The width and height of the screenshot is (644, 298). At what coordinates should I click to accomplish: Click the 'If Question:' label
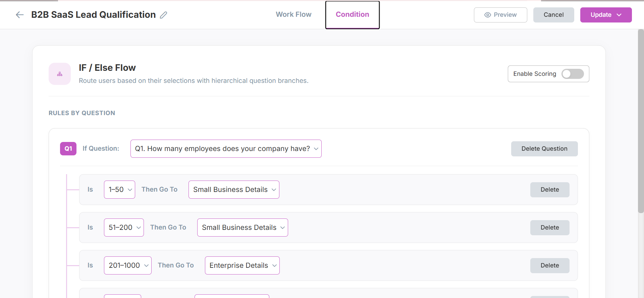click(101, 149)
